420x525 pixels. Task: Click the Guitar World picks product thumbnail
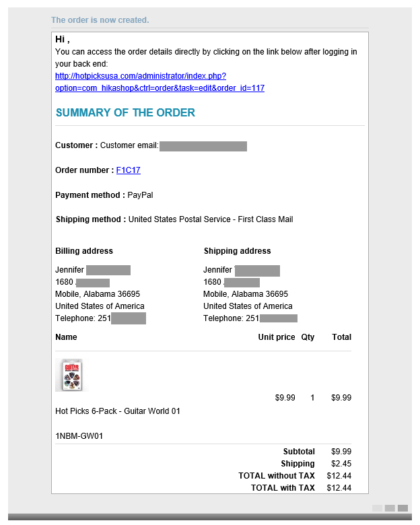coord(71,375)
